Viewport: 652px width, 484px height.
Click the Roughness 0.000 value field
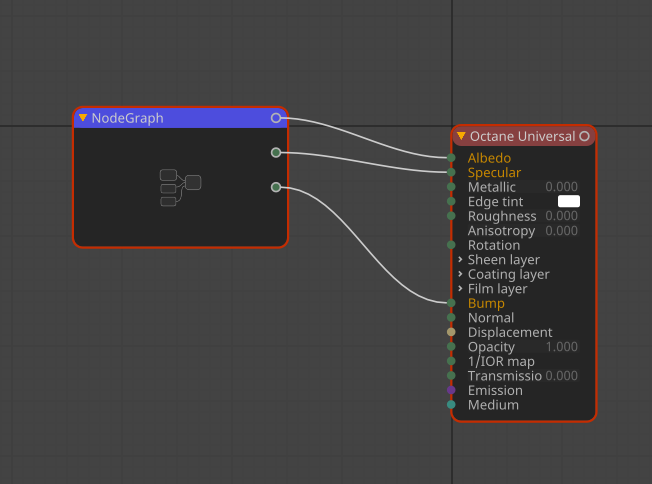pyautogui.click(x=561, y=216)
